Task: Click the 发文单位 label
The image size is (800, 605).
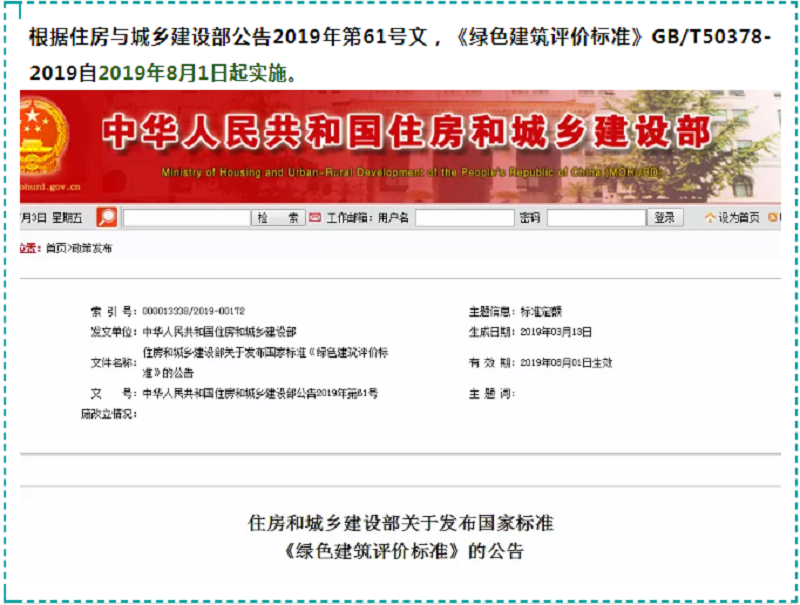Action: pyautogui.click(x=113, y=332)
